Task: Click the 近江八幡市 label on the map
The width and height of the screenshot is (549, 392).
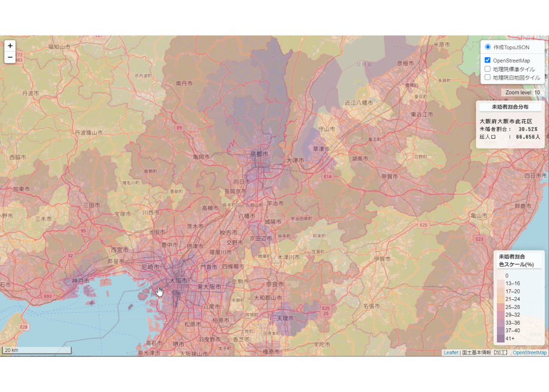Action: 359,103
